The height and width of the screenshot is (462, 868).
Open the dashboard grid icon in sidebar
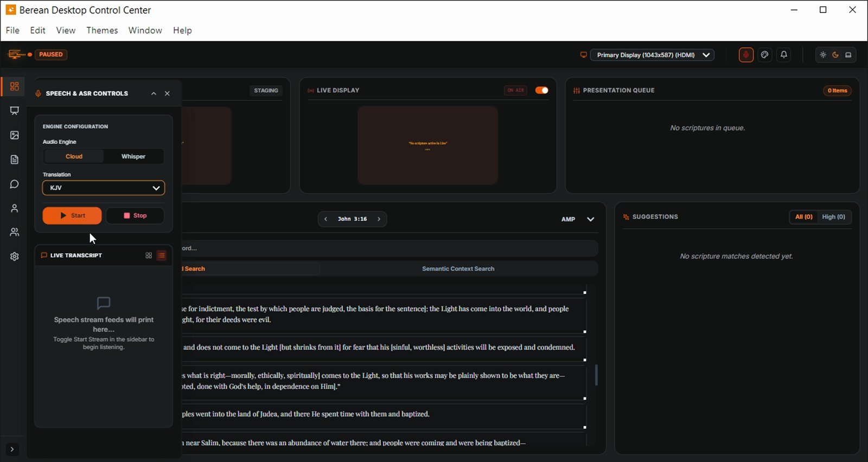14,86
